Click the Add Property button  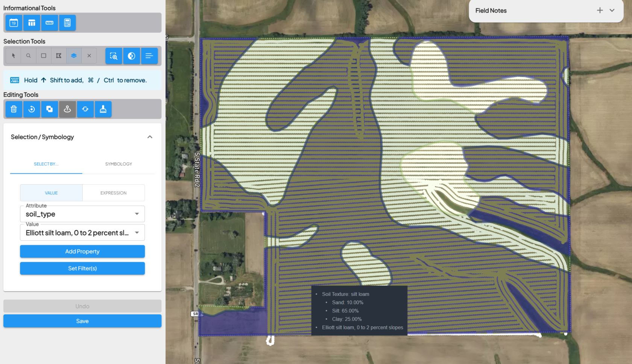point(82,252)
